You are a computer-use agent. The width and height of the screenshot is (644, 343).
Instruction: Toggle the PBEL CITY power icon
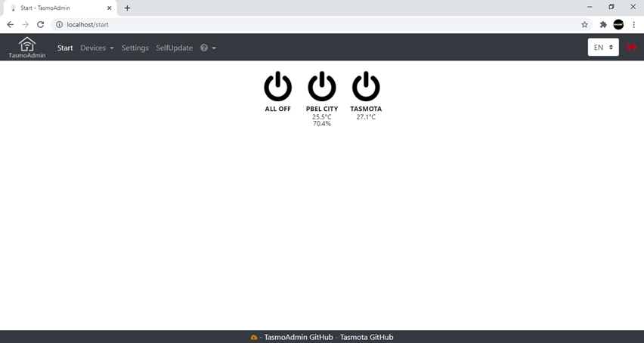coord(322,86)
